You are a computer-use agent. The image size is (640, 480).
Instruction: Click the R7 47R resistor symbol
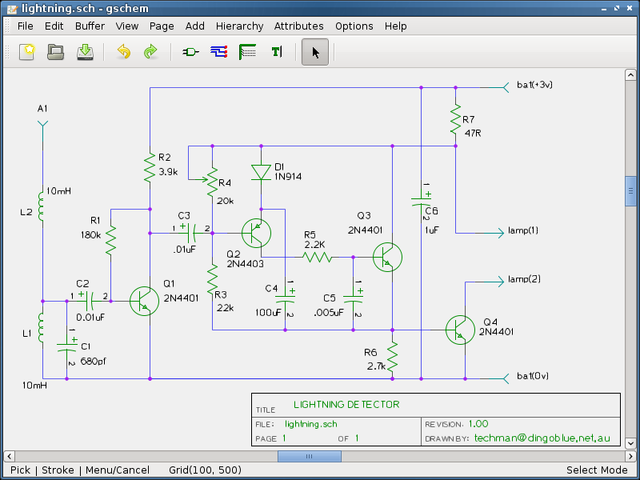coord(455,120)
